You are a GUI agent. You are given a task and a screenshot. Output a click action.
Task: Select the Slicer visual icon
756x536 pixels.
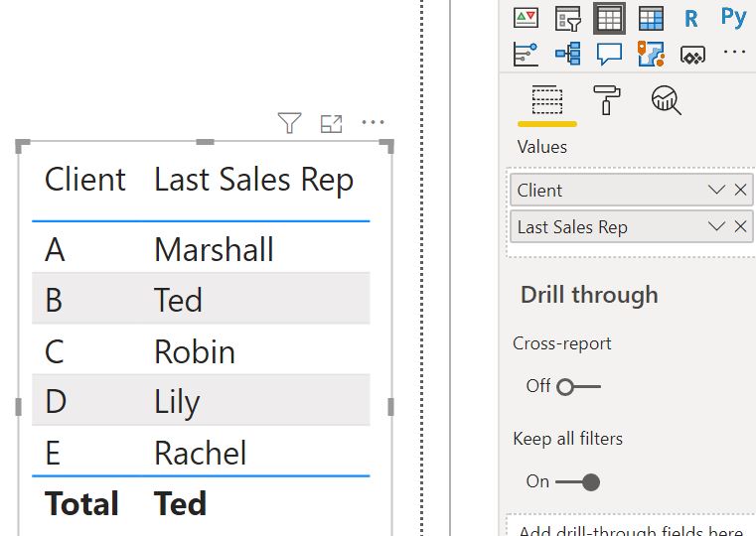pyautogui.click(x=567, y=19)
